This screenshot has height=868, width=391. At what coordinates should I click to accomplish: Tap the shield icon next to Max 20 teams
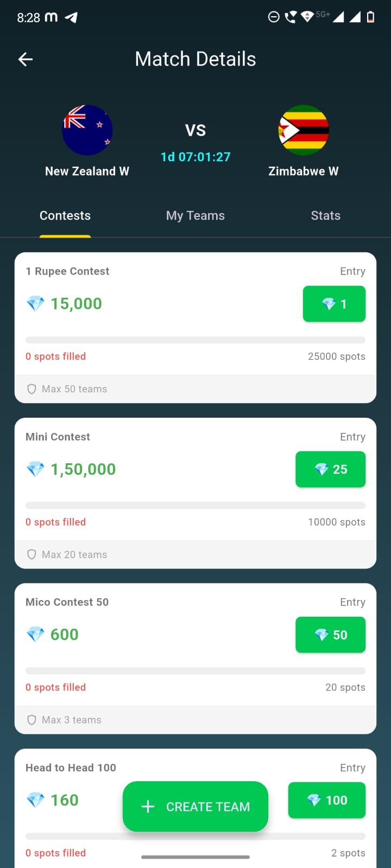click(31, 554)
